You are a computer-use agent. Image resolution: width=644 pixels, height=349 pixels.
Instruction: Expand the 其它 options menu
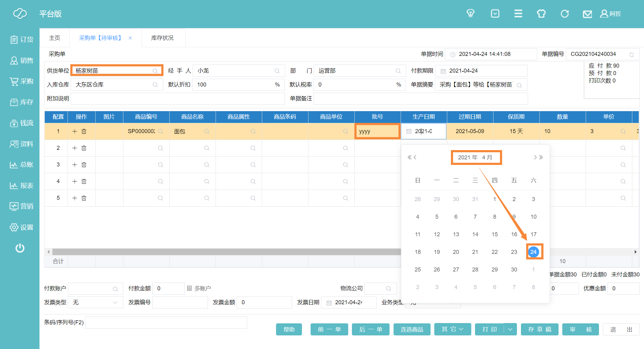(452, 329)
